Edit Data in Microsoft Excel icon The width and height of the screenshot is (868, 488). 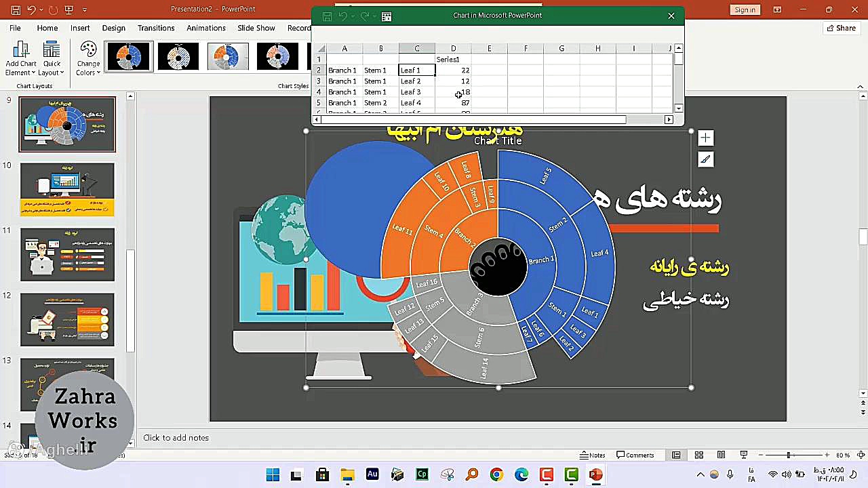pyautogui.click(x=387, y=16)
